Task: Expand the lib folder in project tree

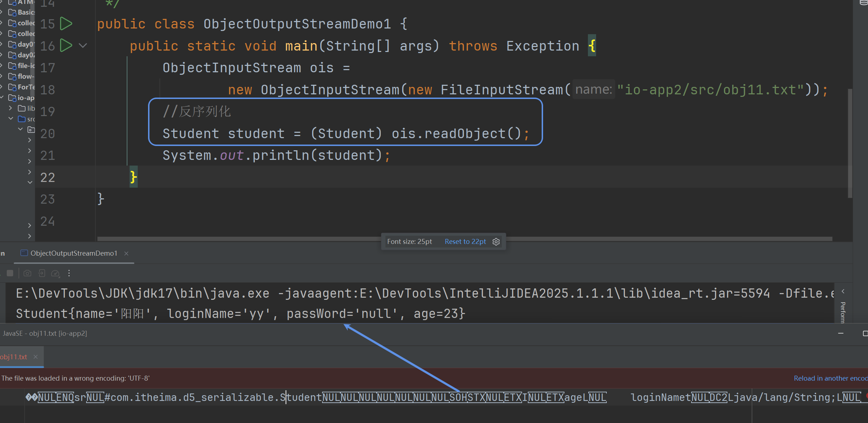Action: [x=11, y=108]
